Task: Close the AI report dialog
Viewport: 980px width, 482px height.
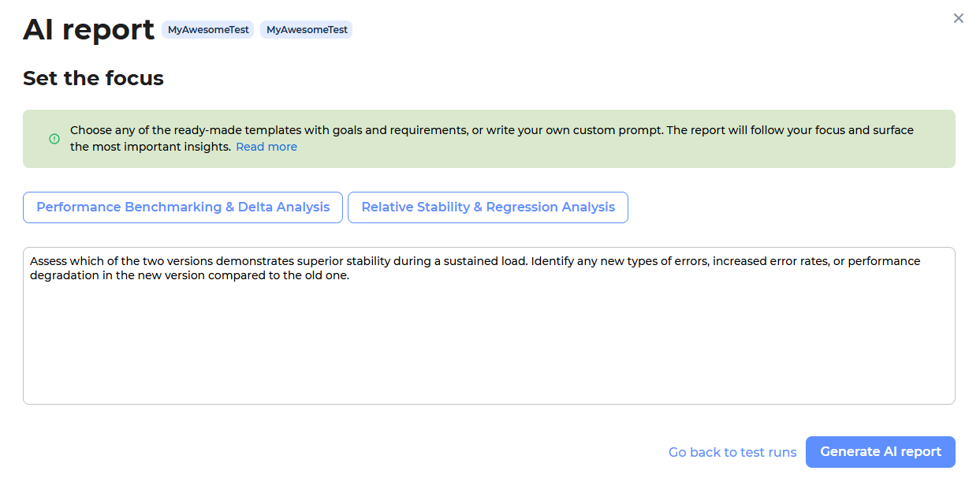Action: [958, 18]
